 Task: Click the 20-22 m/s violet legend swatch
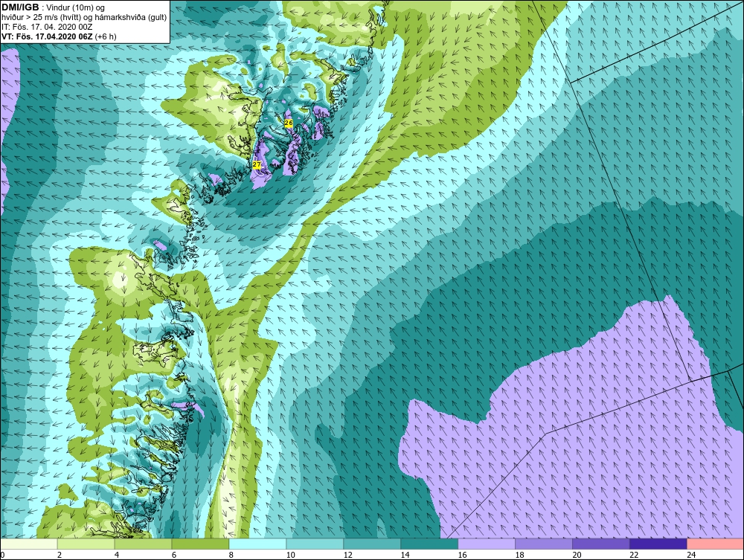click(x=600, y=544)
